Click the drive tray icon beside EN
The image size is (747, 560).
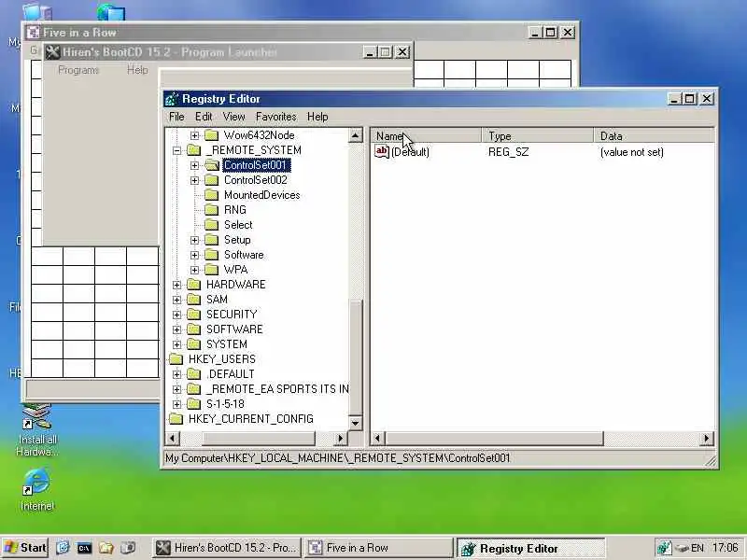pyautogui.click(x=682, y=548)
